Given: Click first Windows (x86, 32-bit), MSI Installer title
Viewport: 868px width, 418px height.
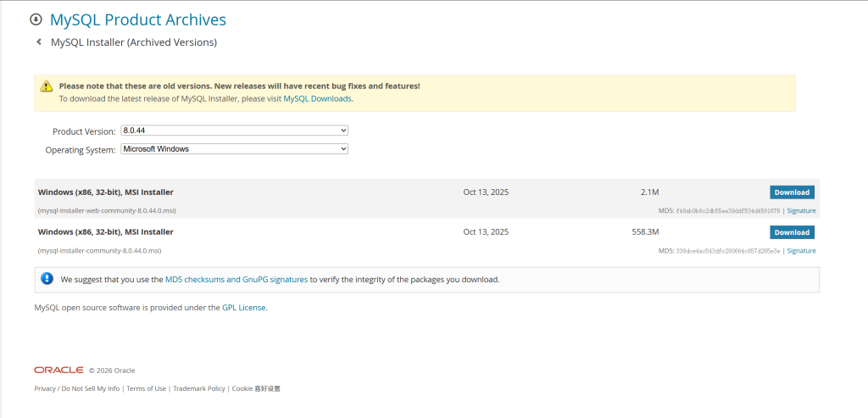Looking at the screenshot, I should click(x=105, y=192).
